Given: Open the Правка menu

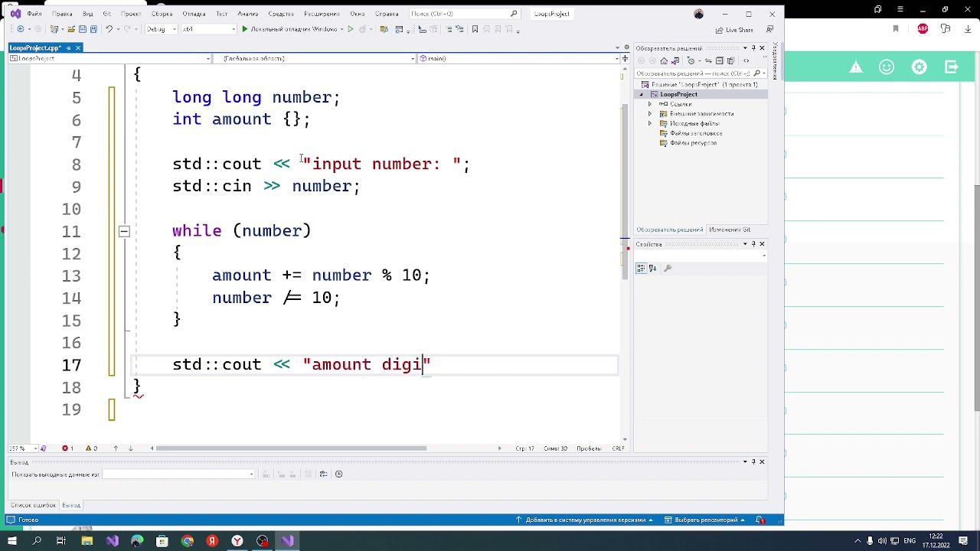Looking at the screenshot, I should click(62, 14).
